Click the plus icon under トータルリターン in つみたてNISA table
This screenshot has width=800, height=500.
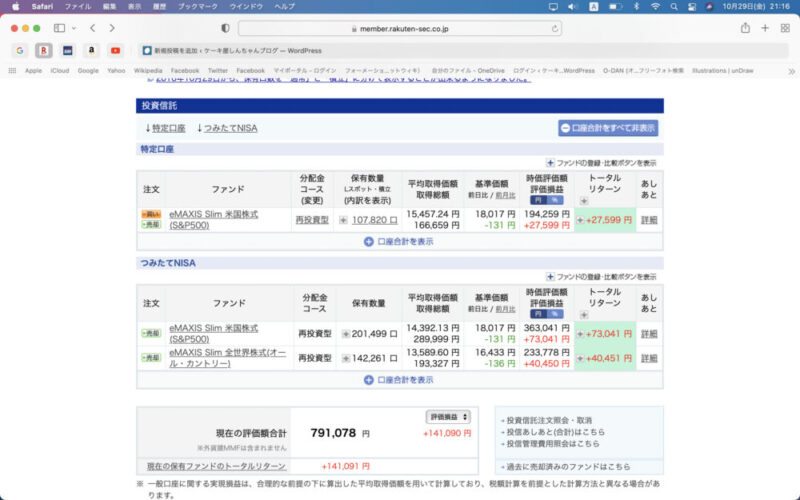584,315
